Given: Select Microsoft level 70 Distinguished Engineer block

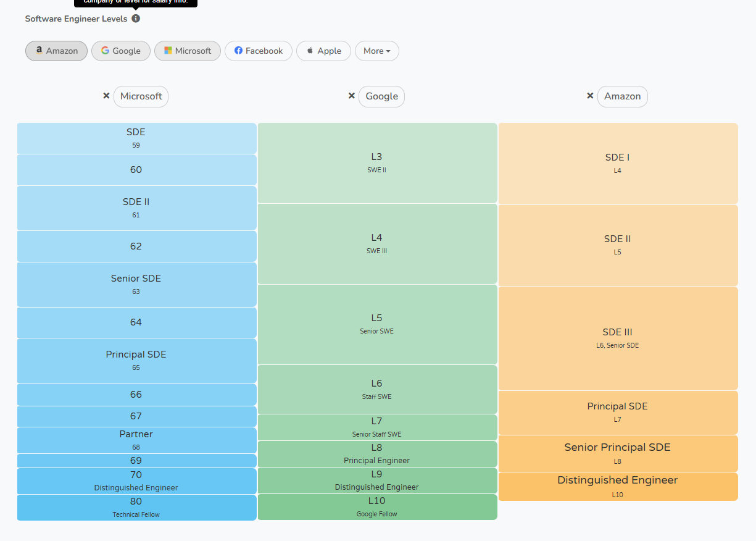Looking at the screenshot, I should [x=136, y=481].
